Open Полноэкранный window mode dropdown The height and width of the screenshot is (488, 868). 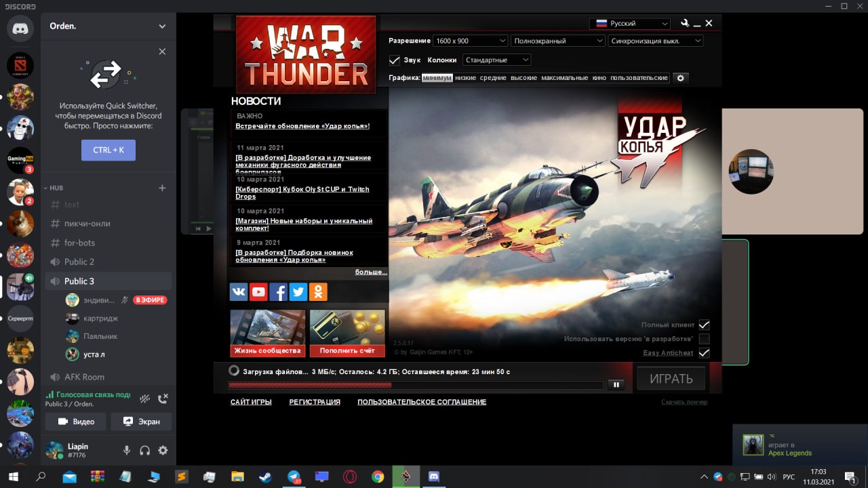coord(558,41)
